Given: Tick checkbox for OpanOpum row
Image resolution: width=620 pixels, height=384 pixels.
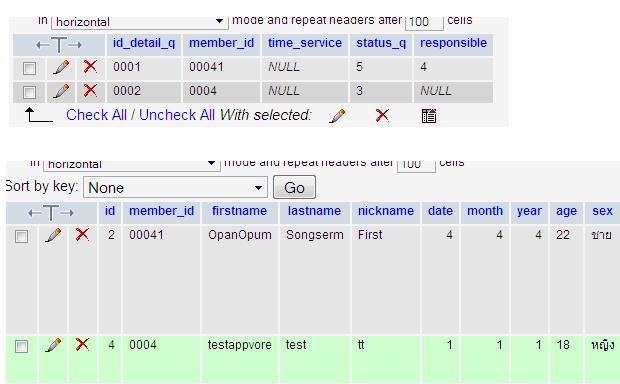Looking at the screenshot, I should coord(21,236).
